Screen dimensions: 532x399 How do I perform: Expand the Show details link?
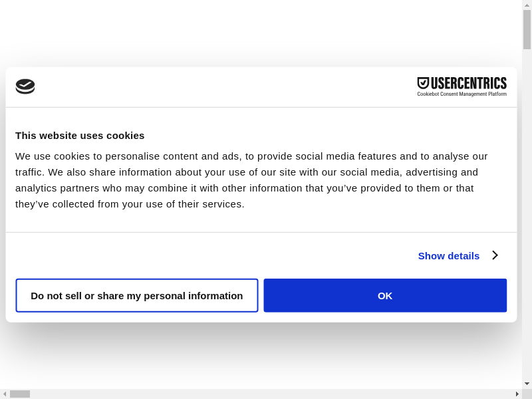(x=448, y=256)
